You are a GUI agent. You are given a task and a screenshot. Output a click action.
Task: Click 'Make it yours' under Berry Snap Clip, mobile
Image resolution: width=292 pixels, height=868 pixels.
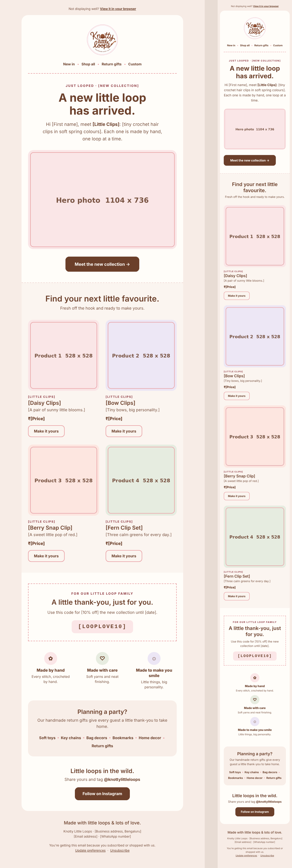237,496
